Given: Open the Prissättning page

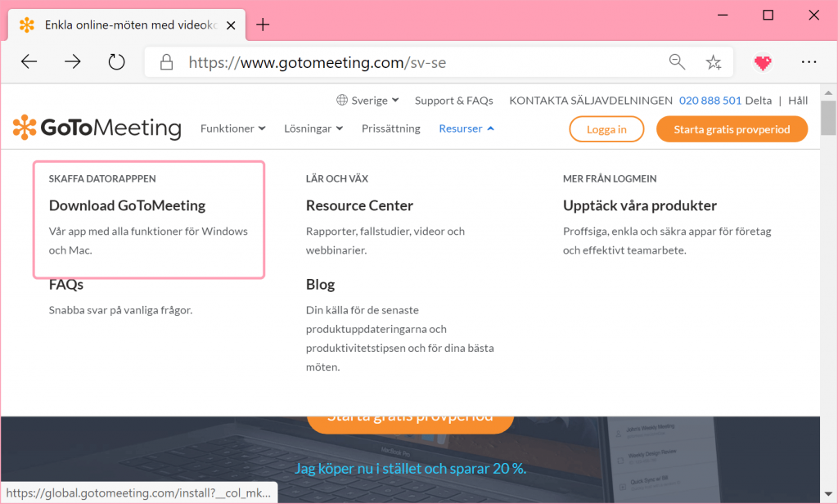Looking at the screenshot, I should [390, 128].
